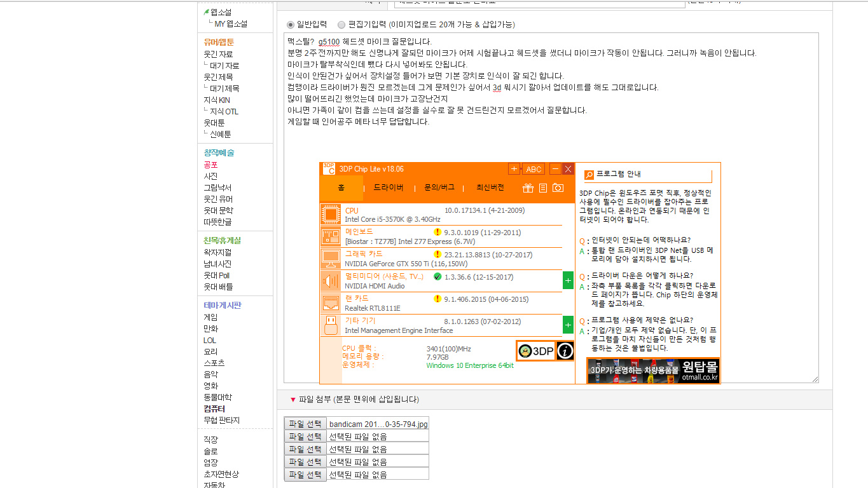Click the Windows 10 Enterprise 64bit text
868x488 pixels.
point(470,365)
